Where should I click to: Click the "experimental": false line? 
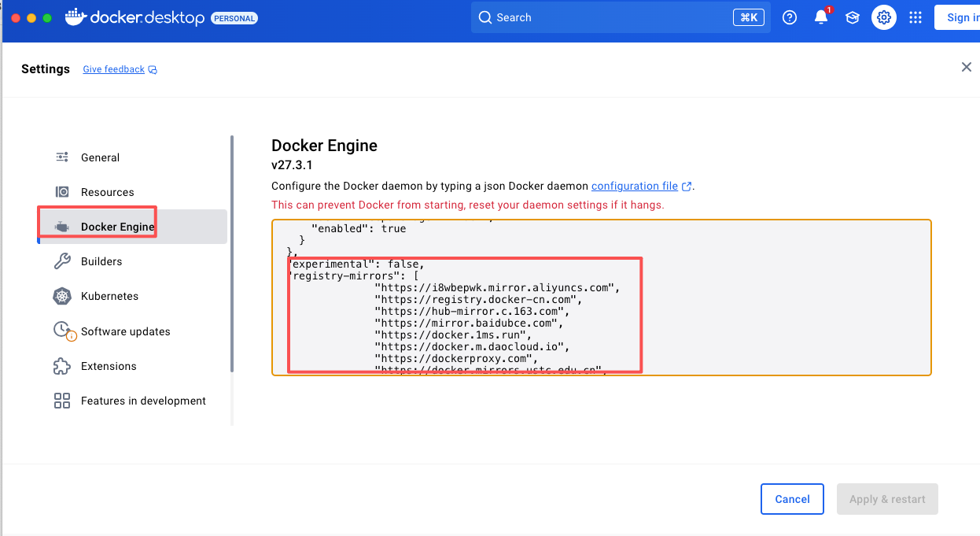click(x=358, y=264)
